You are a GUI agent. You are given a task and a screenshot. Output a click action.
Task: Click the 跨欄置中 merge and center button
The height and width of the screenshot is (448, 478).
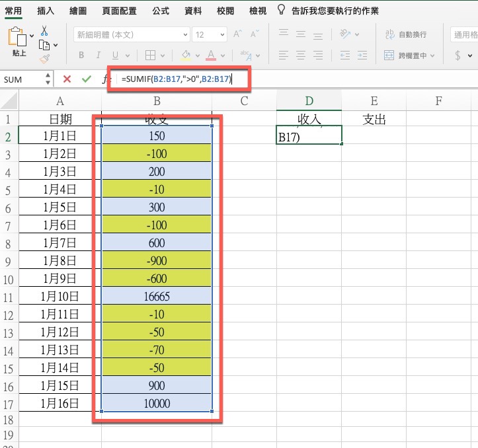[x=407, y=56]
